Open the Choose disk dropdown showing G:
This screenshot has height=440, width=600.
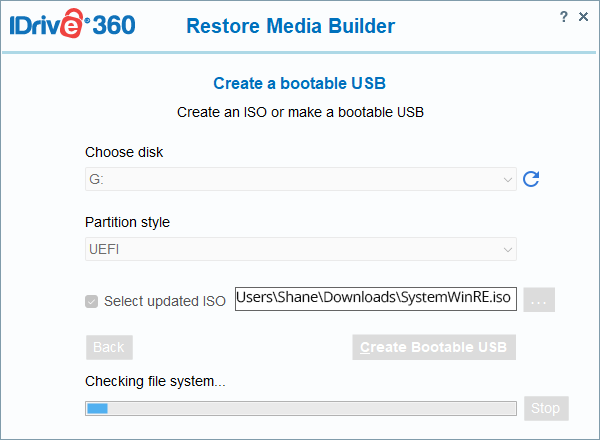[x=301, y=179]
